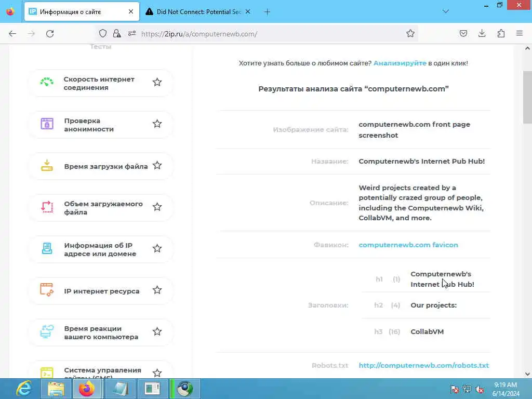Image resolution: width=532 pixels, height=399 pixels.
Task: Open the Firefox hamburger application menu
Action: tap(520, 33)
